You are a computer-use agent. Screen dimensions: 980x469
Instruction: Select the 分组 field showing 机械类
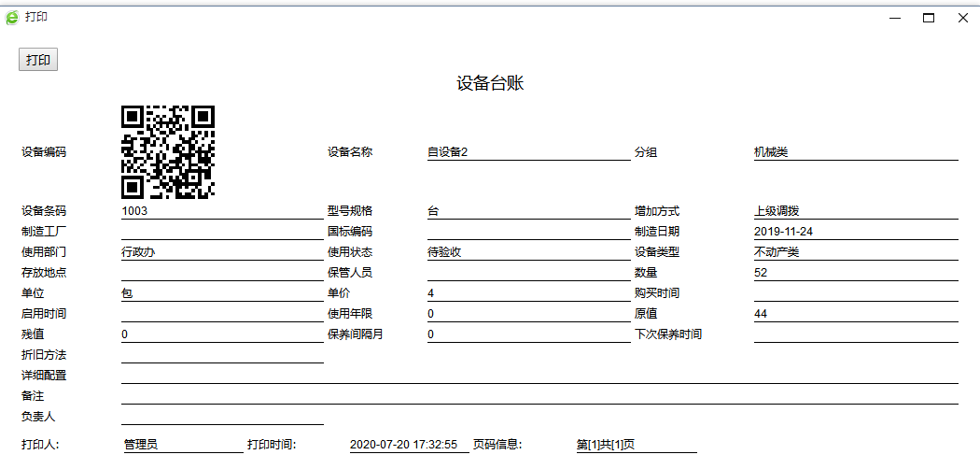point(855,152)
